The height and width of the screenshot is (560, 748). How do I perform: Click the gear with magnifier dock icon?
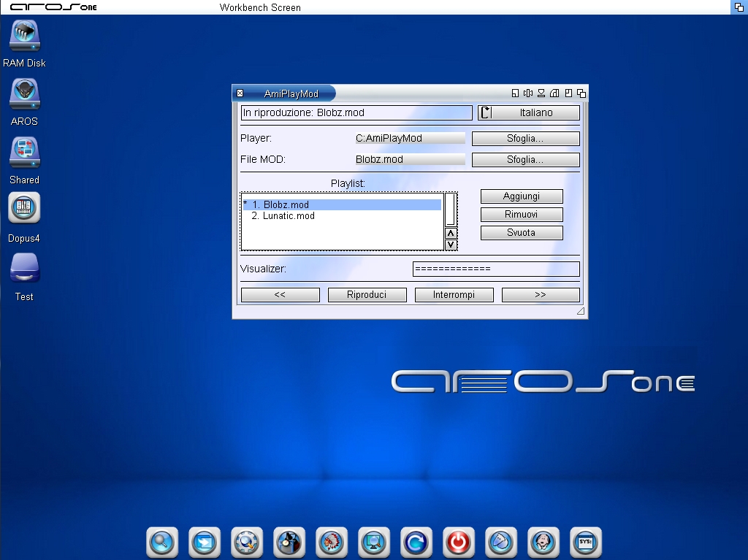click(x=247, y=542)
